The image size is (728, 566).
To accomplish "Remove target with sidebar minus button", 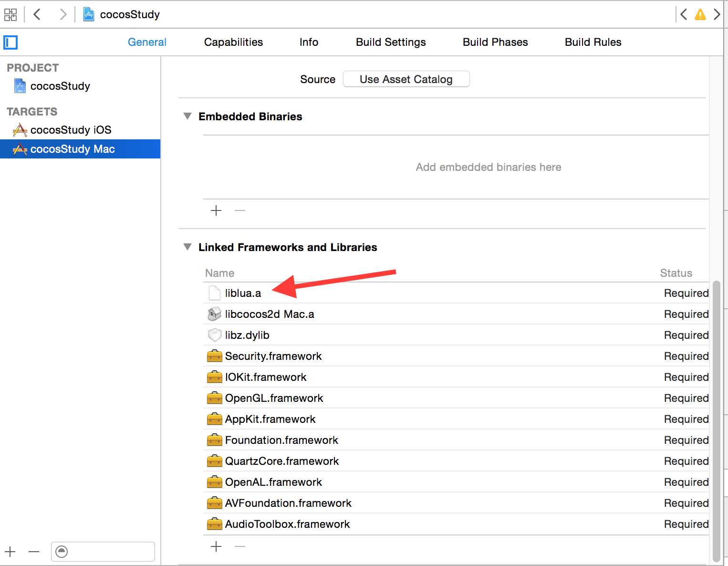I will (34, 552).
